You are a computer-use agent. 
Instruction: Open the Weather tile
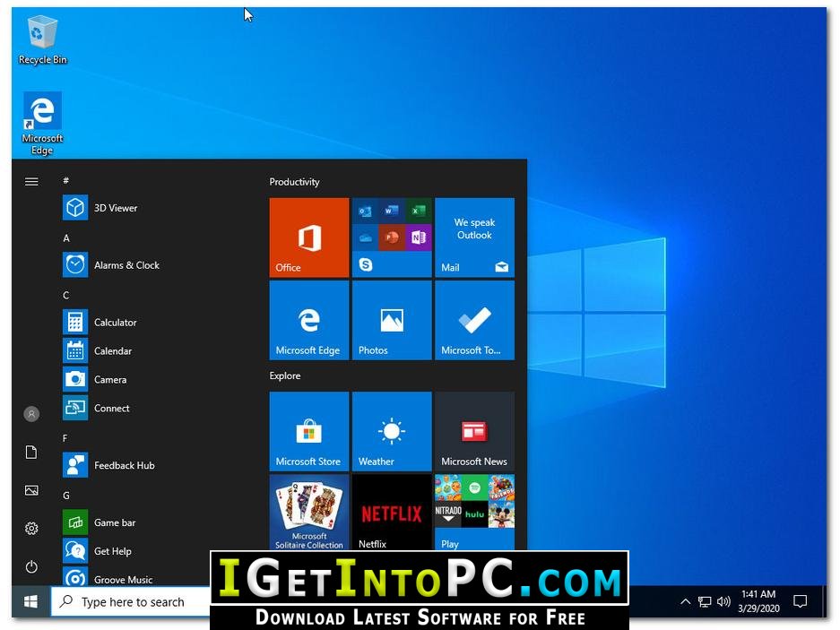(x=392, y=431)
